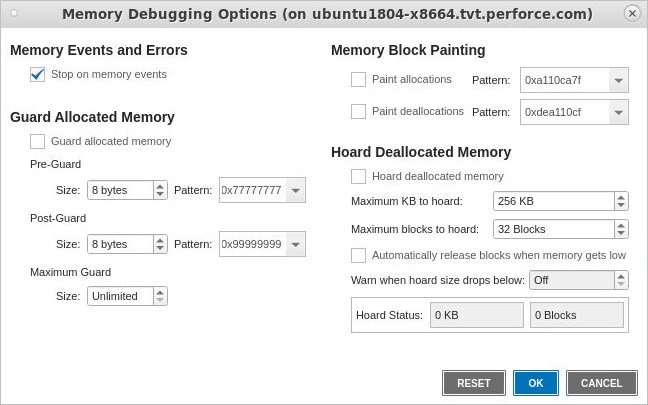The image size is (648, 405).
Task: Tick Automatically release blocks when memory low
Action: pos(359,255)
